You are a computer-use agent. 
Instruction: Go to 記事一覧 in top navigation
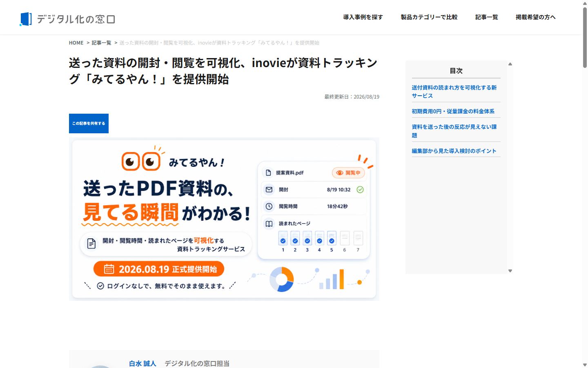coord(487,17)
